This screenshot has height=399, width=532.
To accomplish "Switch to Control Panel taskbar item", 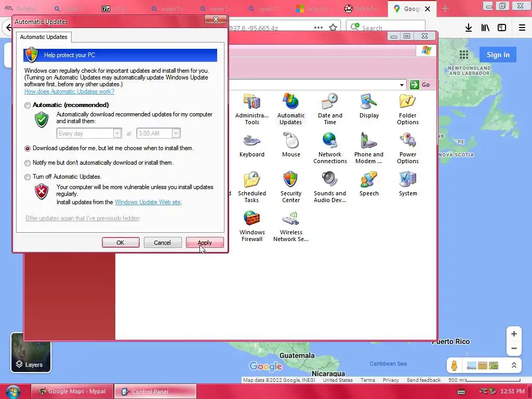I will 155,392.
